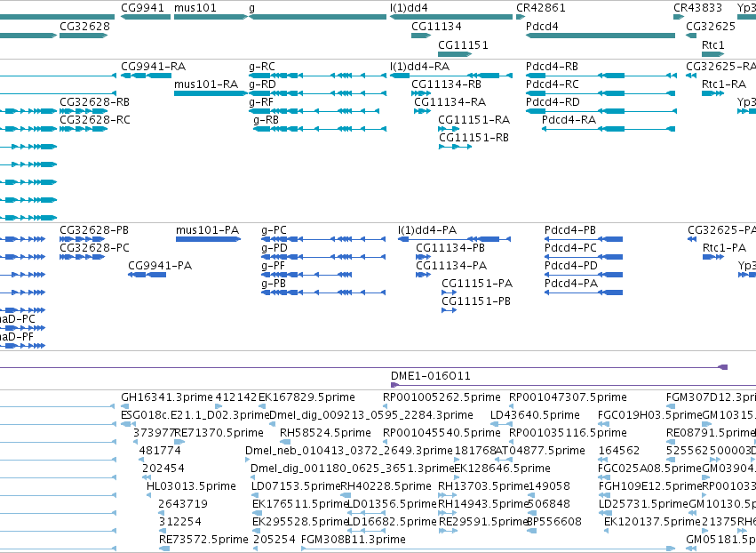Select the RP001047307.5prime EST label
Image resolution: width=756 pixels, height=553 pixels.
[568, 397]
